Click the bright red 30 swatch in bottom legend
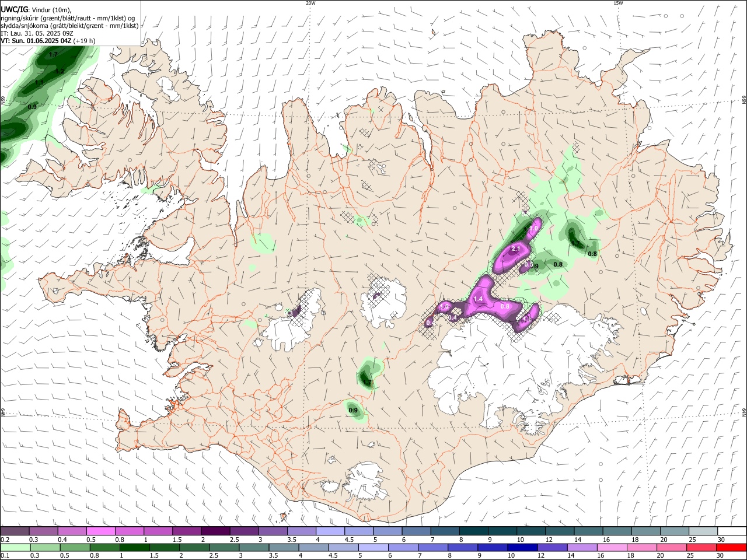Image resolution: width=747 pixels, height=560 pixels. pyautogui.click(x=731, y=548)
